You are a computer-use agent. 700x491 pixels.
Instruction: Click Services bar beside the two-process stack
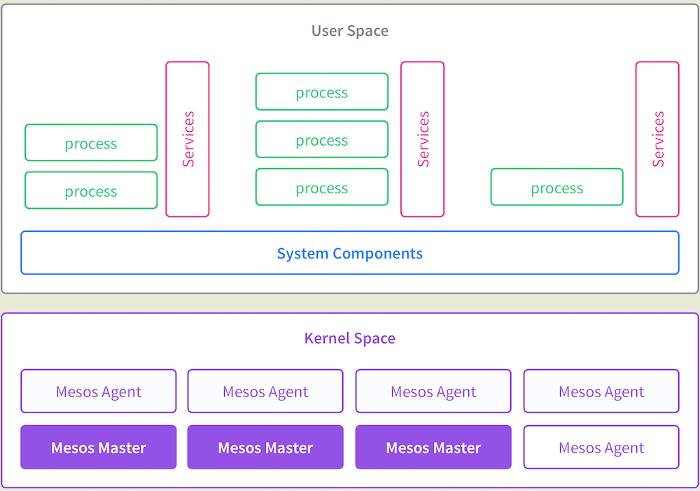click(188, 139)
